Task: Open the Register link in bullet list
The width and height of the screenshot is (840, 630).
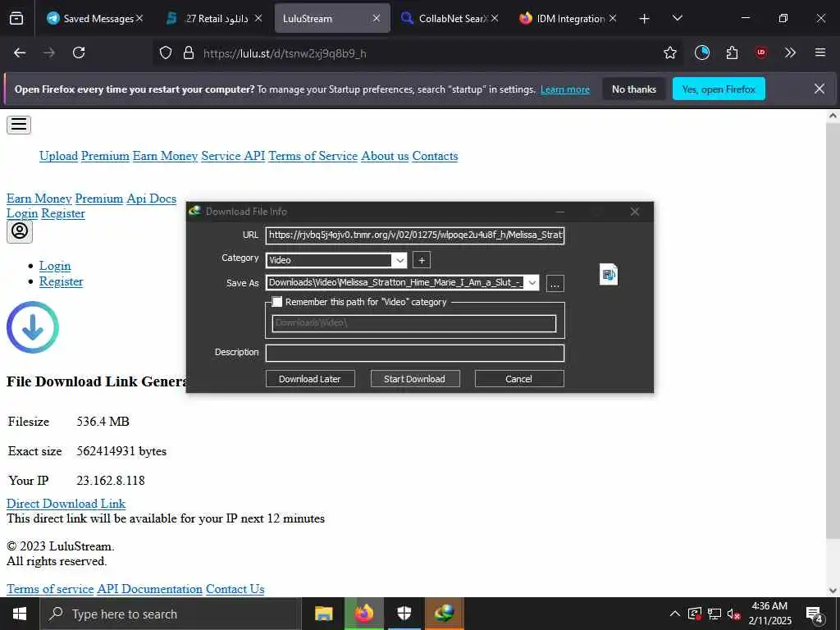Action: [61, 281]
